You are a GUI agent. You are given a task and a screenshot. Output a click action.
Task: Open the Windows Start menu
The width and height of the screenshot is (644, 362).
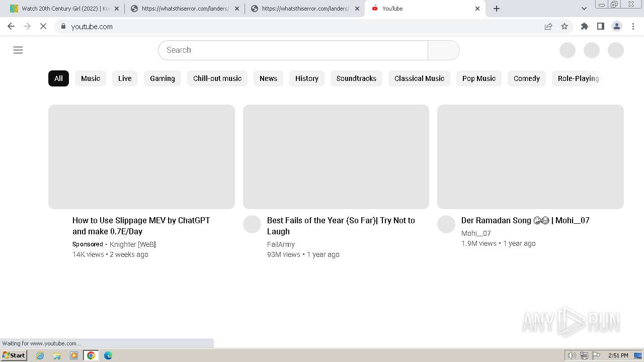14,355
